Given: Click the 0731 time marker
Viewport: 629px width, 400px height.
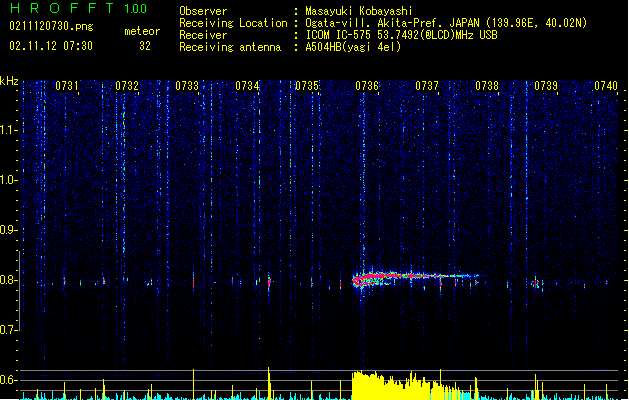Looking at the screenshot, I should 67,86.
